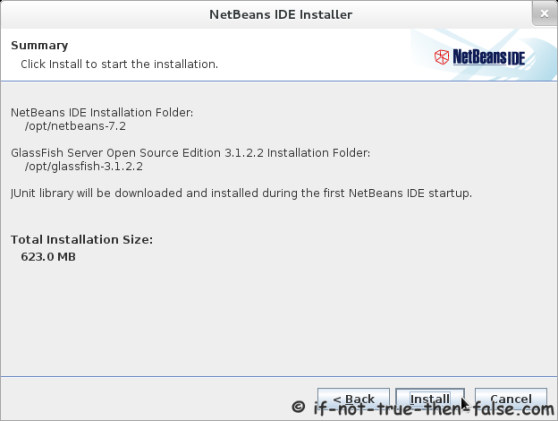
Task: Click the GlassFish Server Installation Folder label
Action: click(190, 153)
